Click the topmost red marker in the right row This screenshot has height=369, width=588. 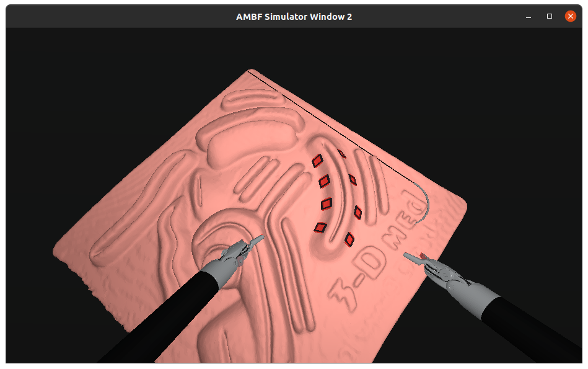(341, 153)
